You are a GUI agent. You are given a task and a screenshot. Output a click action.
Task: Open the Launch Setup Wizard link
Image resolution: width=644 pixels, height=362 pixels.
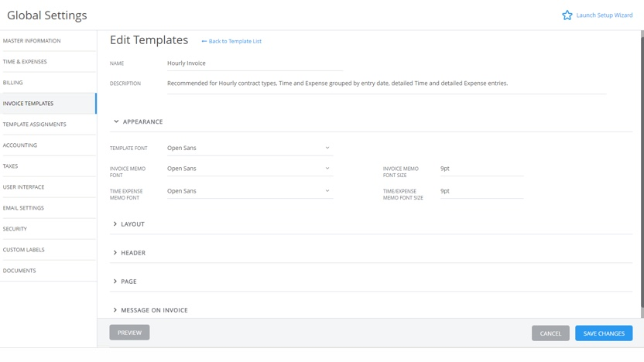tap(605, 15)
